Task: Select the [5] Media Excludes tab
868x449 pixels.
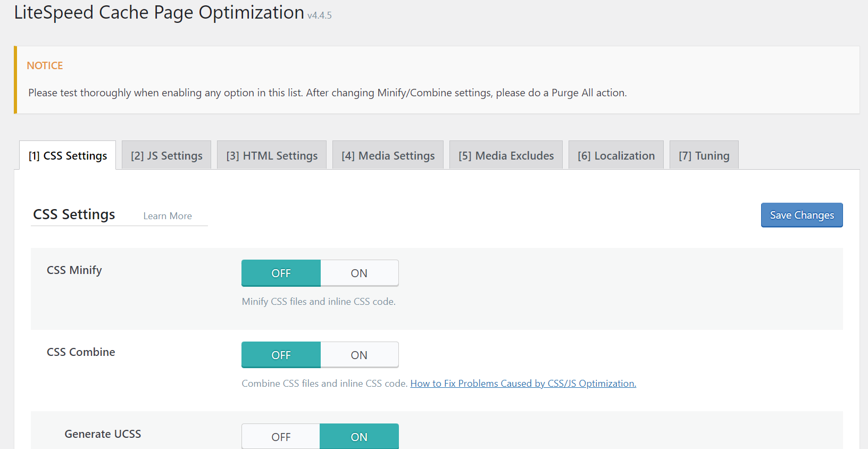Action: coord(506,155)
